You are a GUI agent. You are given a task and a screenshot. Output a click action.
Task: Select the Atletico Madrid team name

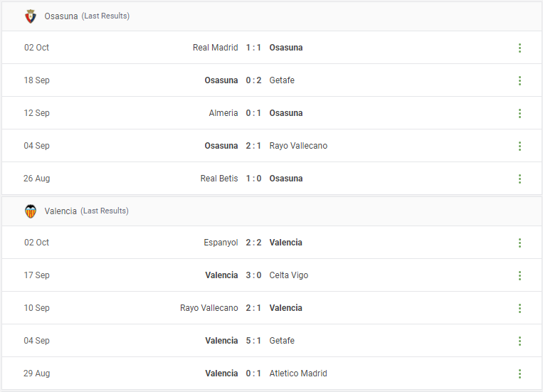click(298, 374)
